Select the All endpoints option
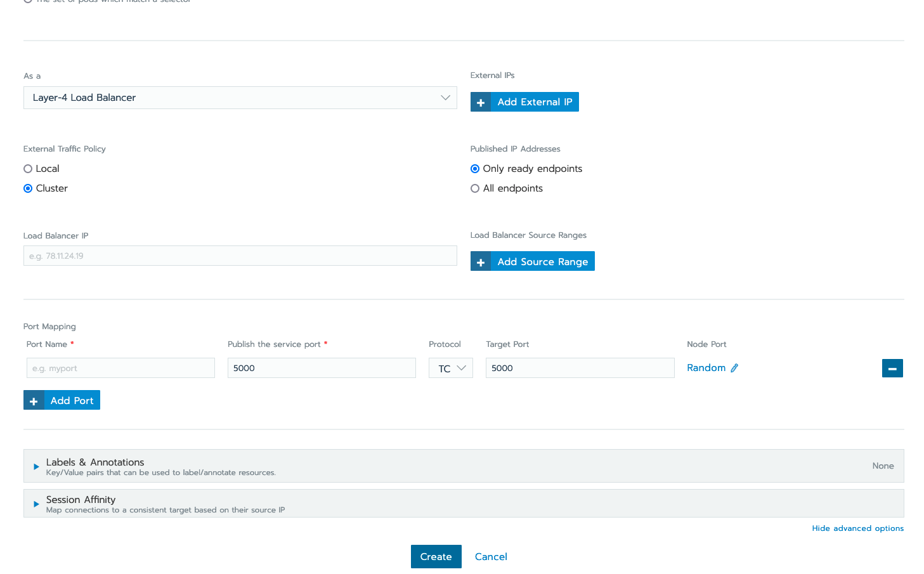 click(475, 188)
